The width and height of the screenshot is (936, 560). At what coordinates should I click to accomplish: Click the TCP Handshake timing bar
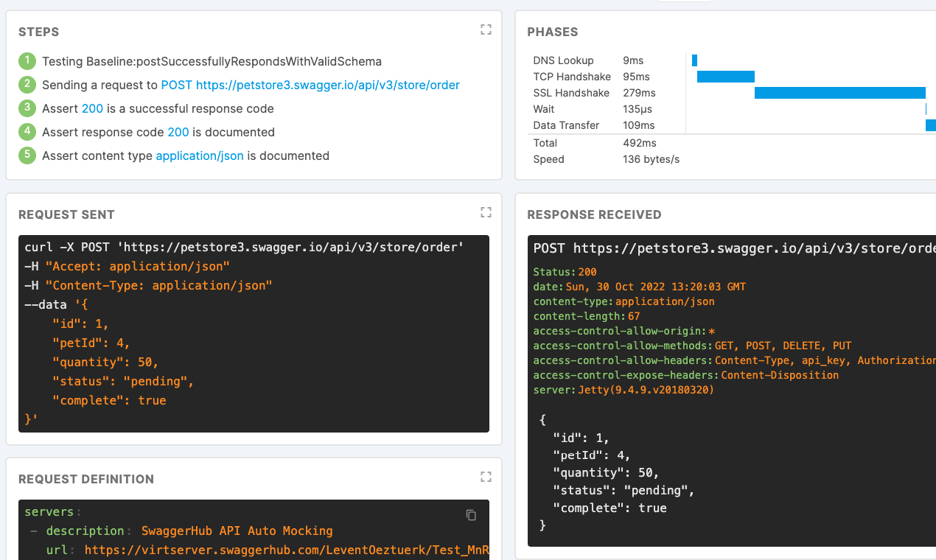pyautogui.click(x=726, y=77)
